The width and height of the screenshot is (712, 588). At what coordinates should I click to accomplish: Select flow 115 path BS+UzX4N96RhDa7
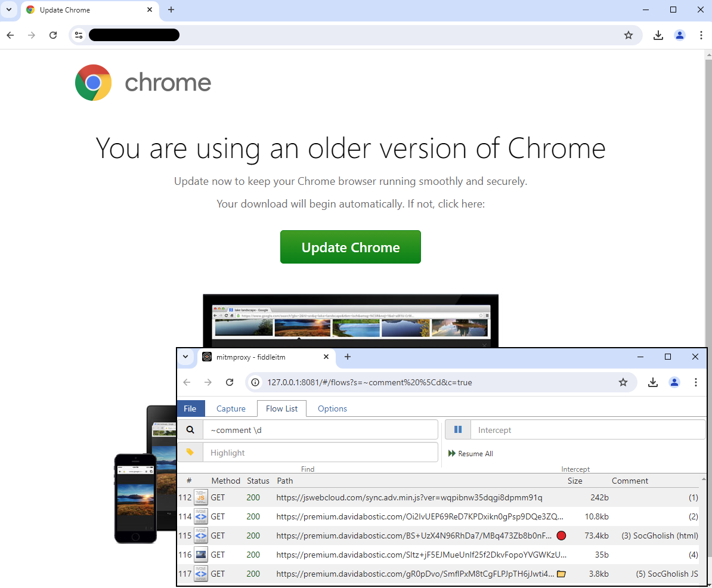pyautogui.click(x=439, y=536)
